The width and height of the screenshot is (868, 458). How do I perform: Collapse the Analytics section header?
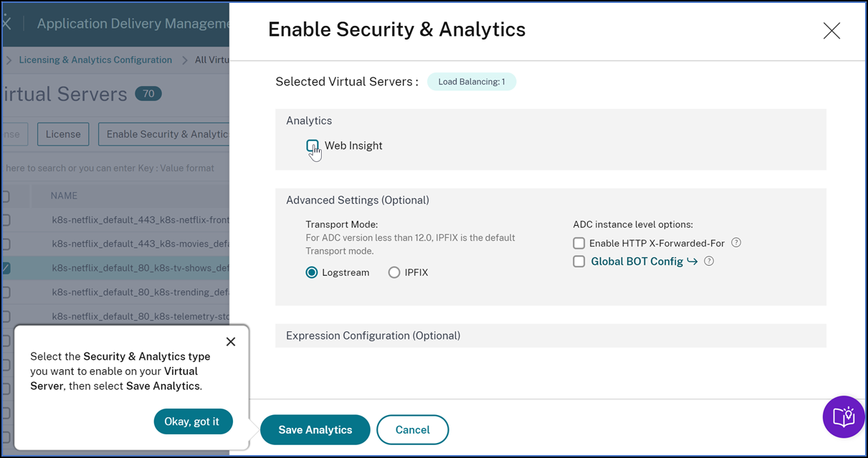click(550, 120)
